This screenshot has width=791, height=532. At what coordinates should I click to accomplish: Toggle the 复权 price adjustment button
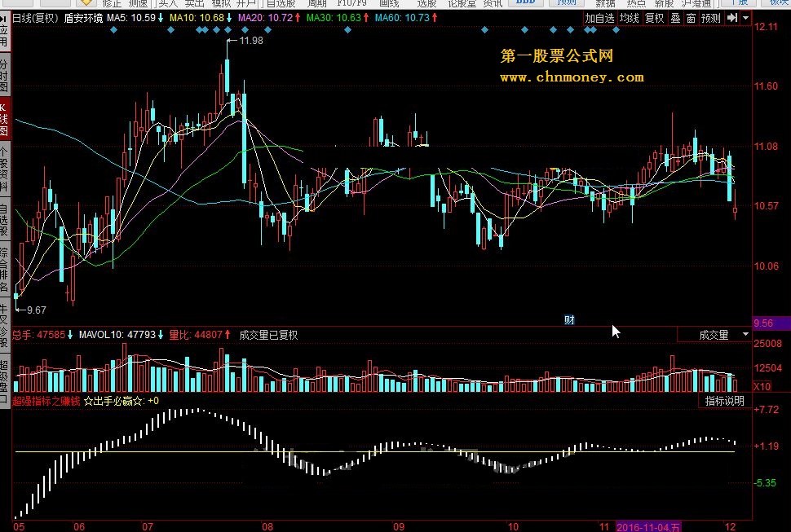pos(654,18)
